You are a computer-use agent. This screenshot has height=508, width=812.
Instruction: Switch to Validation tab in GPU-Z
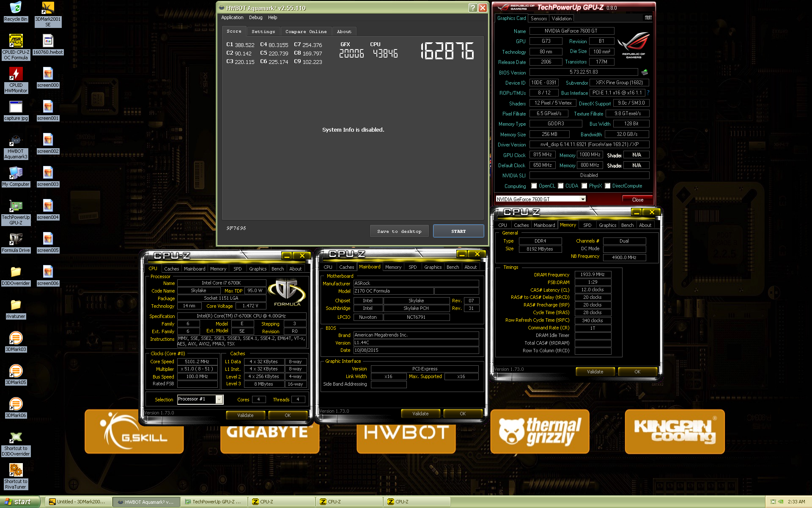pyautogui.click(x=562, y=19)
